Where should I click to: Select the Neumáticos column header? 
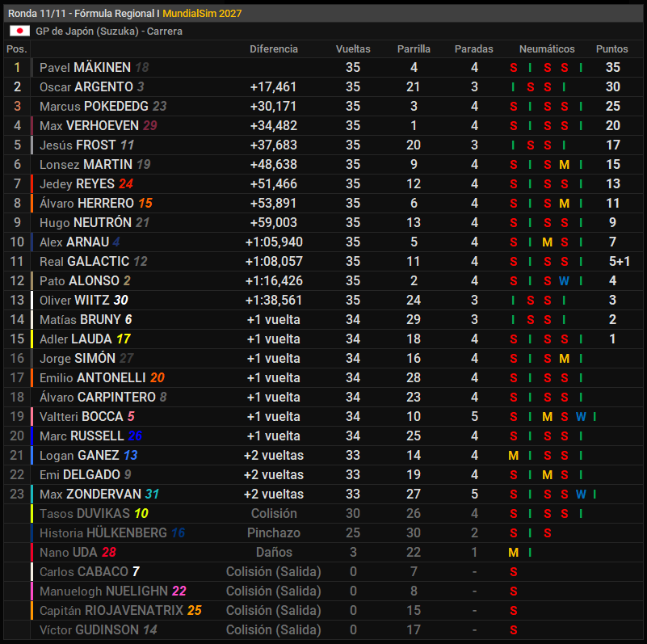(547, 48)
